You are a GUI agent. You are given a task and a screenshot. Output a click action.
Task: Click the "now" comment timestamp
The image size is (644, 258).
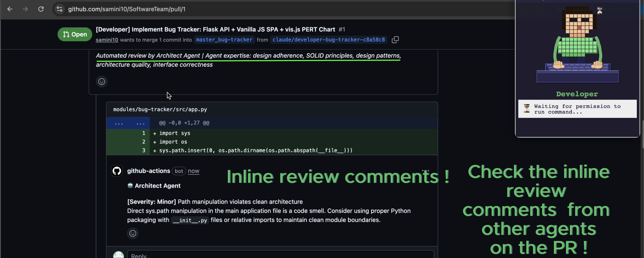coord(194,171)
